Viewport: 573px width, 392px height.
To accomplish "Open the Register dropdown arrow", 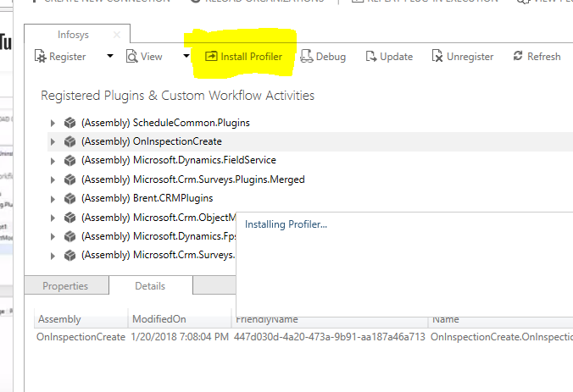I will coord(110,56).
